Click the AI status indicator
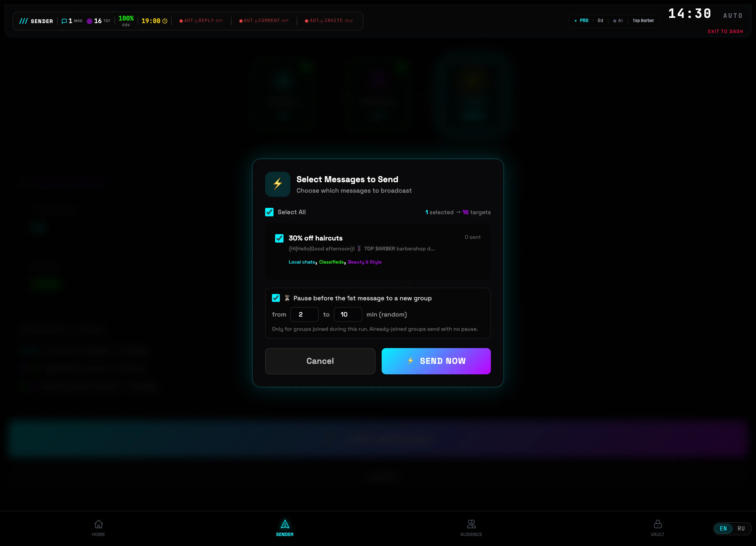Image resolution: width=756 pixels, height=546 pixels. tap(618, 21)
